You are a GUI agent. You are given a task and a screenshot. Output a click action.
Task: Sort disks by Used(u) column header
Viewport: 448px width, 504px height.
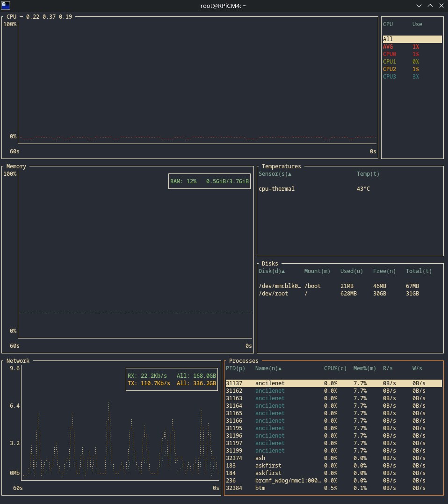[x=352, y=271]
